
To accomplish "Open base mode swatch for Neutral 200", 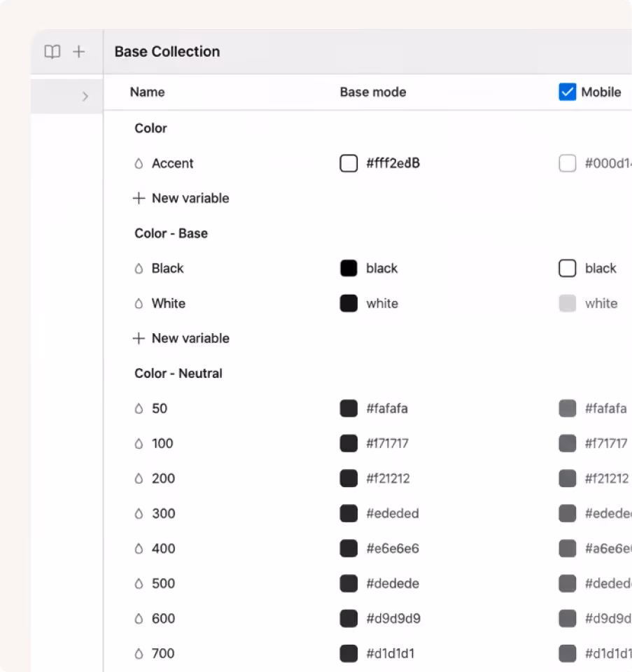I will coord(349,478).
